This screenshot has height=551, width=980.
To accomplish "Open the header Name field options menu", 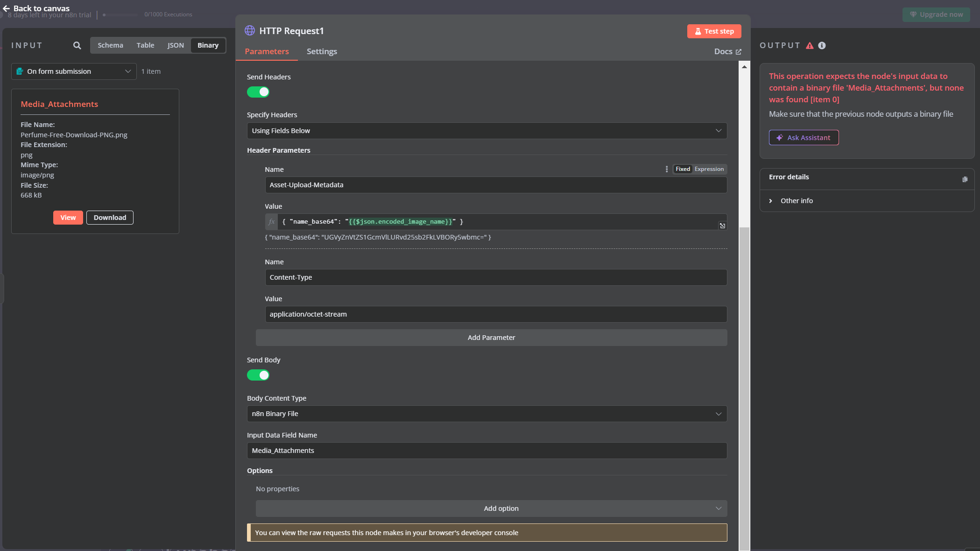I will [666, 169].
